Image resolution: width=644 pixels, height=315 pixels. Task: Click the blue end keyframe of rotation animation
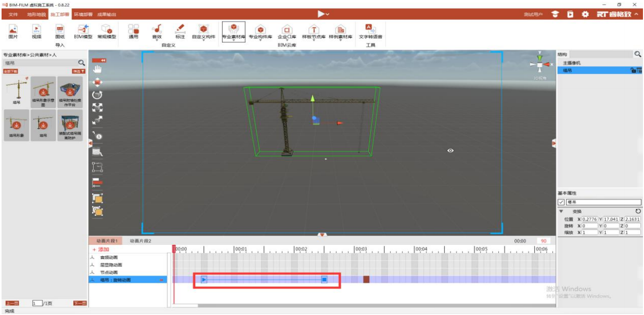[324, 280]
